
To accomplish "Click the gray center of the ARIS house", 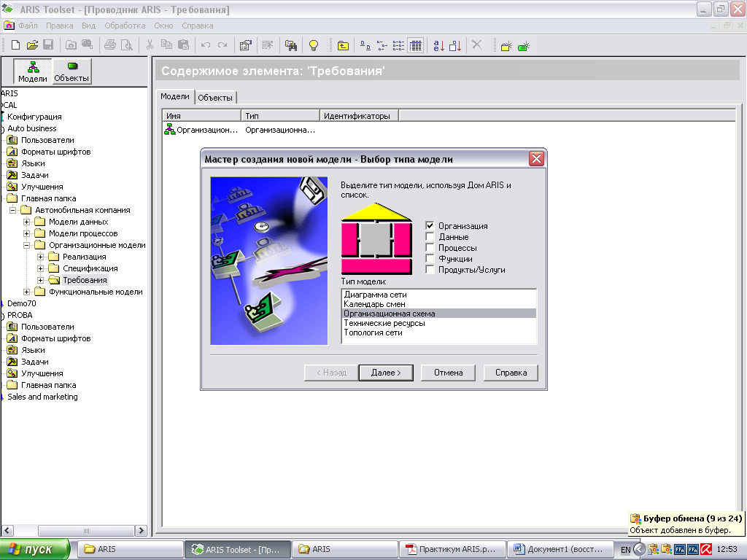I will pos(376,239).
